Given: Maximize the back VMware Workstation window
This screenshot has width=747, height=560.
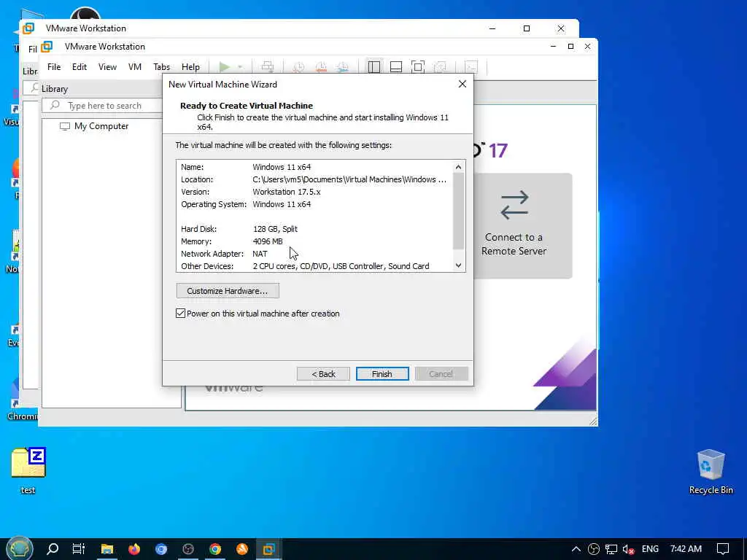Looking at the screenshot, I should point(527,28).
